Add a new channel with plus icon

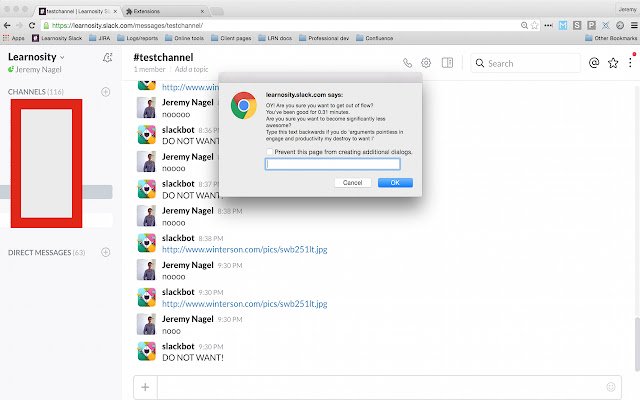coord(106,92)
